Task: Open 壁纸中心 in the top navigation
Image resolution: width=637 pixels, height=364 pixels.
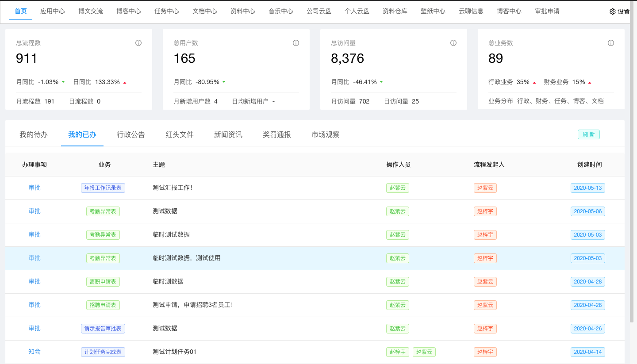Action: (433, 11)
